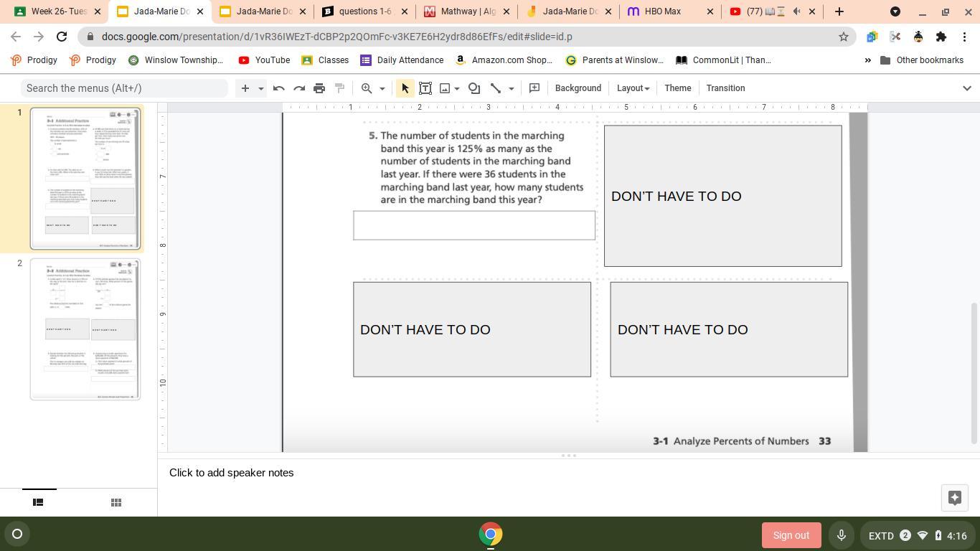Viewport: 980px width, 551px height.
Task: Open the Insert image tool
Action: tap(445, 88)
